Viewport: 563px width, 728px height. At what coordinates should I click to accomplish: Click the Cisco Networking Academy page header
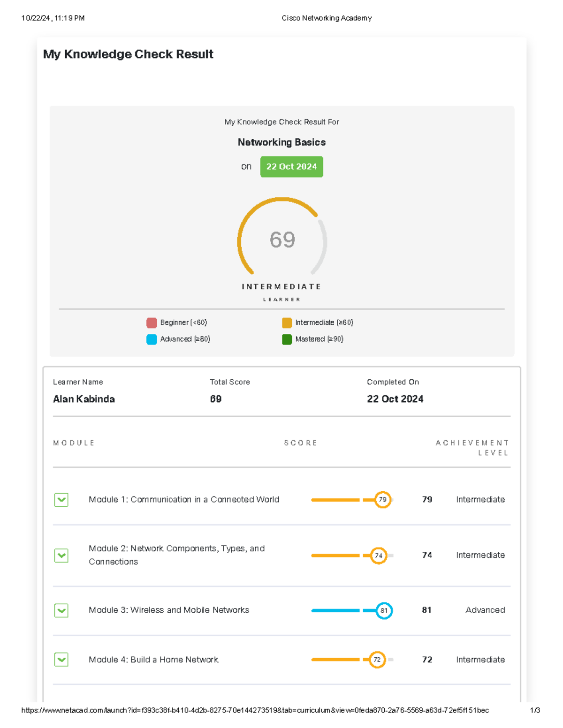327,18
